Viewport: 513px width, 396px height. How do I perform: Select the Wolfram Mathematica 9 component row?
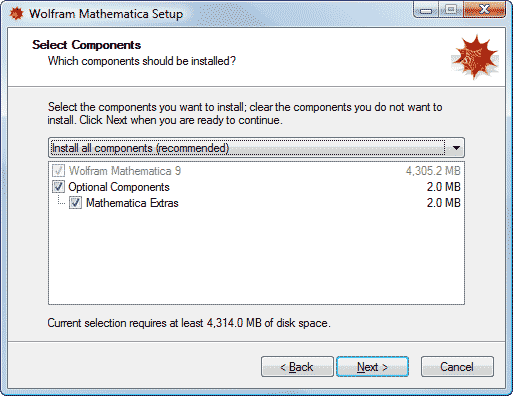(256, 171)
